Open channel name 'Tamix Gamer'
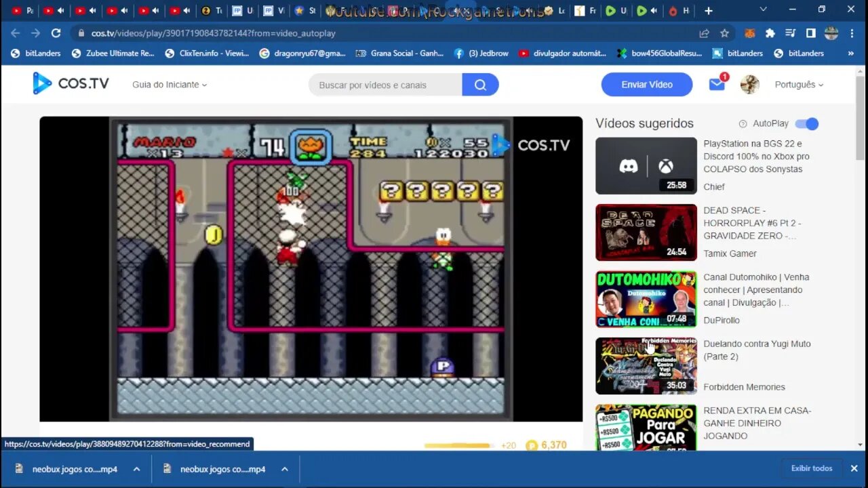 pos(730,253)
